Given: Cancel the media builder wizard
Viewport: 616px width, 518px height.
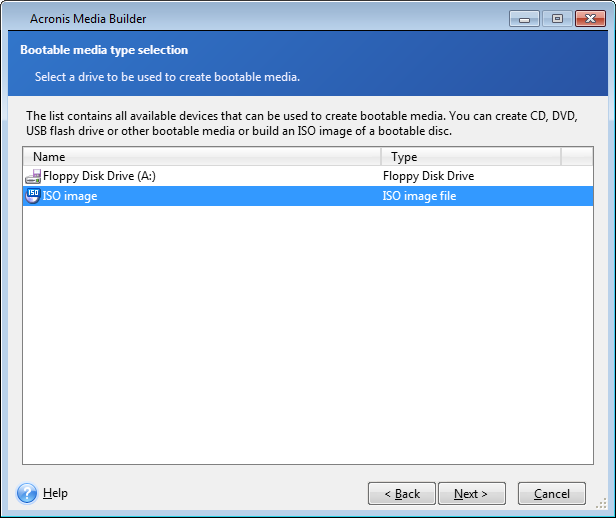Looking at the screenshot, I should click(x=552, y=494).
